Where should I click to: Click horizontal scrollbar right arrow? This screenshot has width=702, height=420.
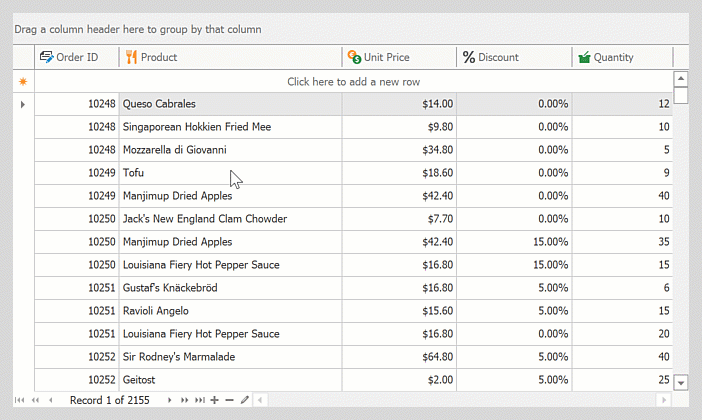(x=663, y=400)
